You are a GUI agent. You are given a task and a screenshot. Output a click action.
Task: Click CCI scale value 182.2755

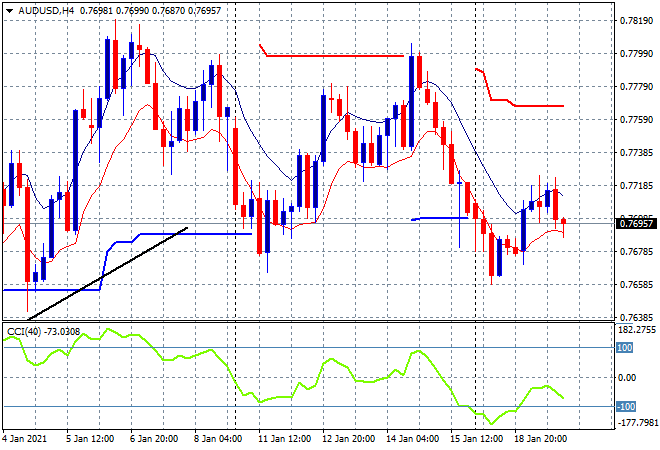click(x=636, y=330)
